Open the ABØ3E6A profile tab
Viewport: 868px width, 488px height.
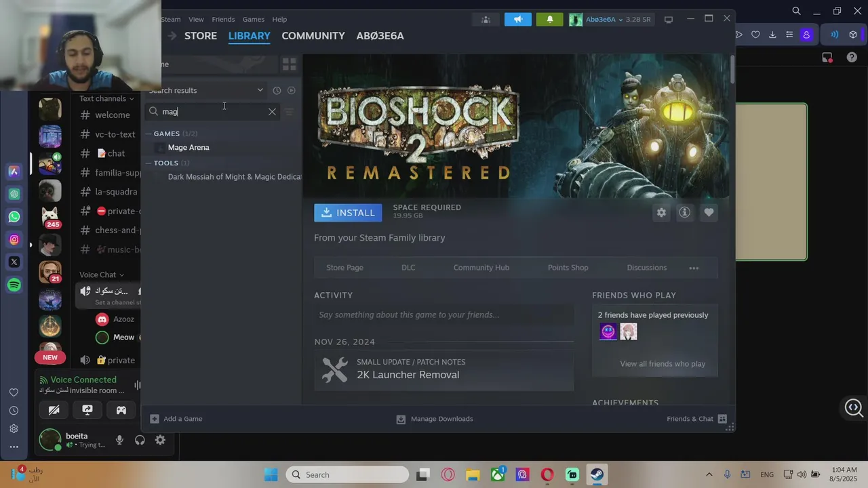(380, 36)
